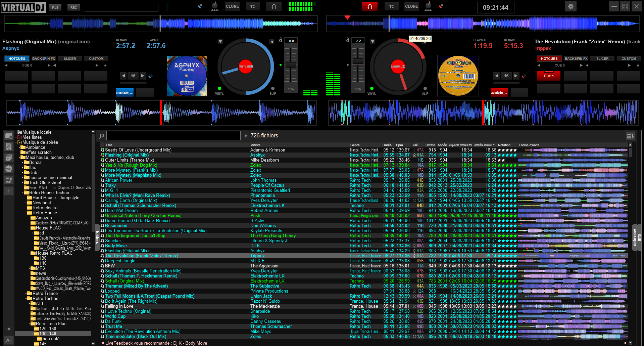
Task: Open the song list with note sidebar icon
Action: click(x=9, y=180)
